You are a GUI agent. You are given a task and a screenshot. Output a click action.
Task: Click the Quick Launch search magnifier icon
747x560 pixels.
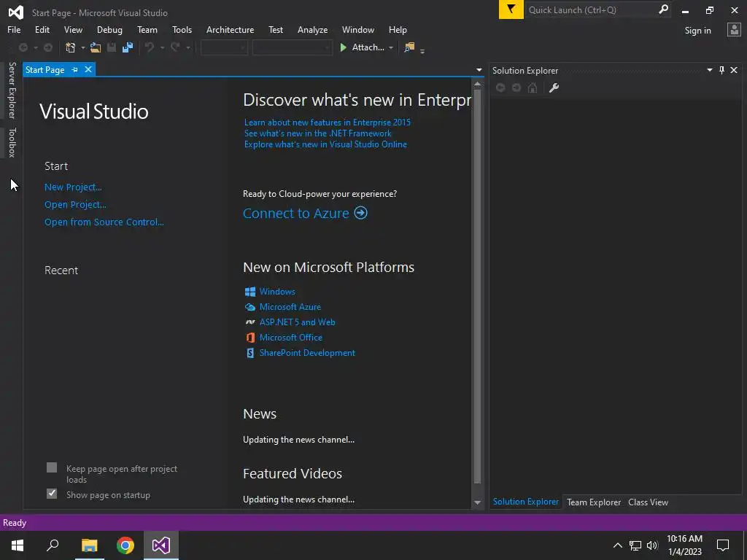[663, 9]
